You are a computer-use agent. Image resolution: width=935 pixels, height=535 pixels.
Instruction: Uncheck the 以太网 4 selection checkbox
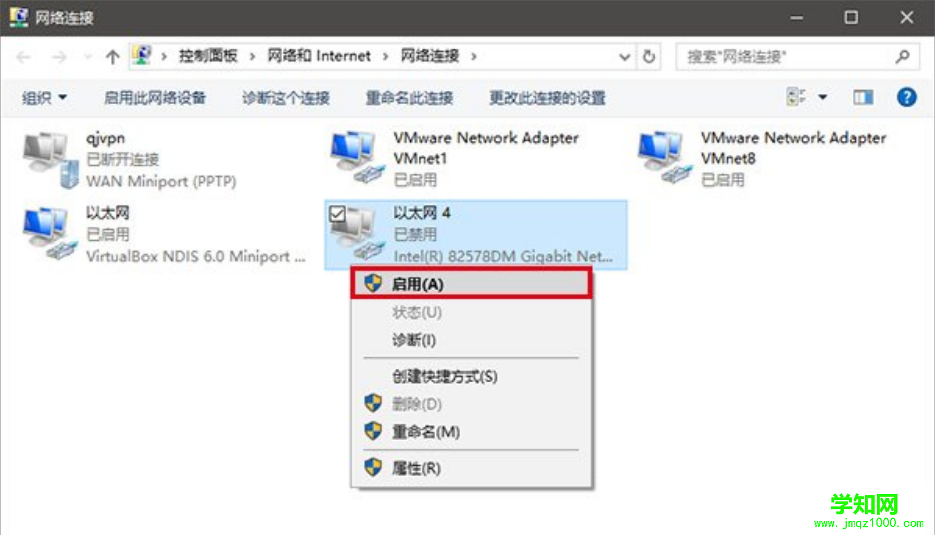[337, 214]
